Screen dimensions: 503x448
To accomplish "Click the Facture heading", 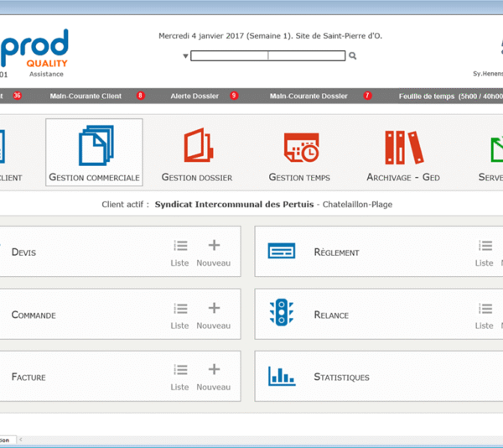I will (x=29, y=377).
